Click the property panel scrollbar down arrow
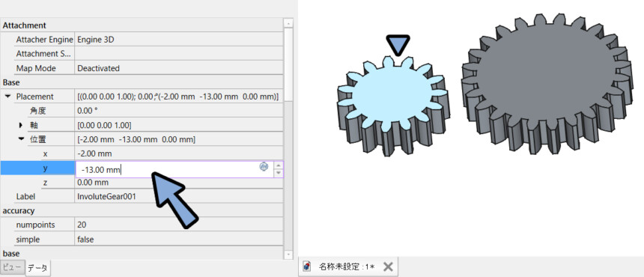Screen dimensions: 644x277 point(288,255)
